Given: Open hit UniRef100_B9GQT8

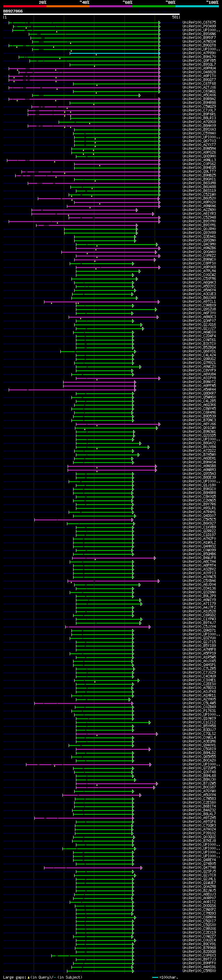Looking at the screenshot, I should click(199, 45).
